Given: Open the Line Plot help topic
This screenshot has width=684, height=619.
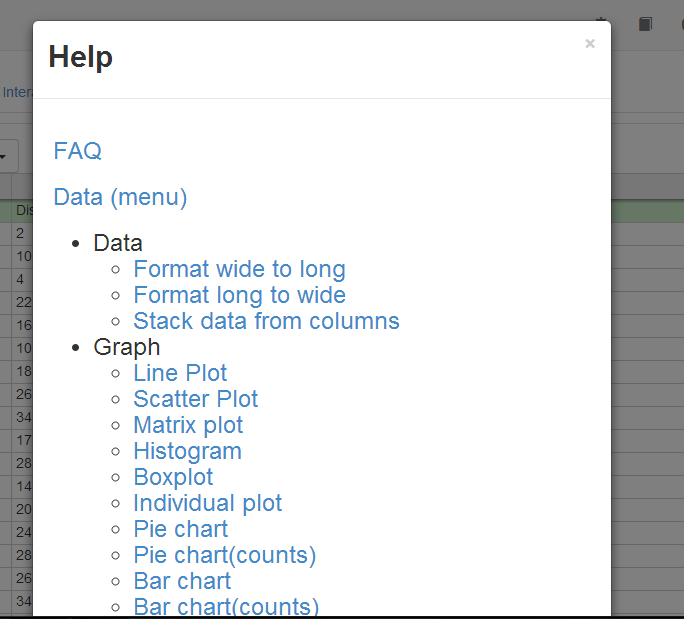Looking at the screenshot, I should tap(180, 373).
